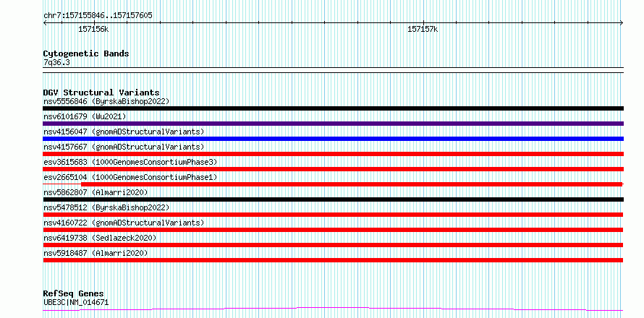Click the right arrow of the ruler
This screenshot has width=644, height=318.
[622, 22]
